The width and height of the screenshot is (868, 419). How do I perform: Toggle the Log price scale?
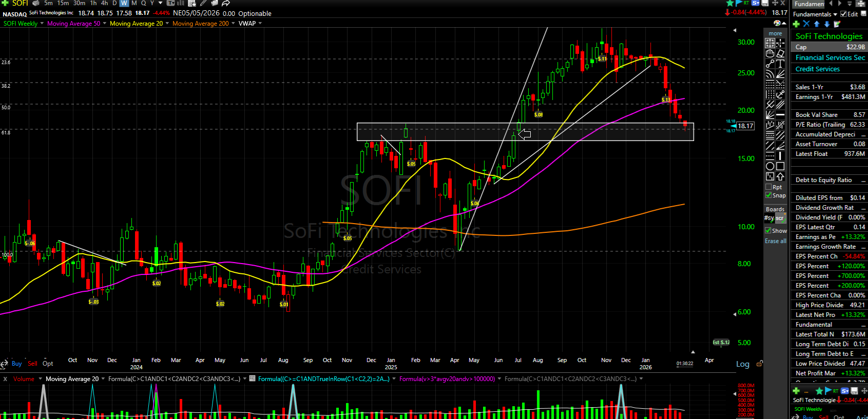pos(743,364)
